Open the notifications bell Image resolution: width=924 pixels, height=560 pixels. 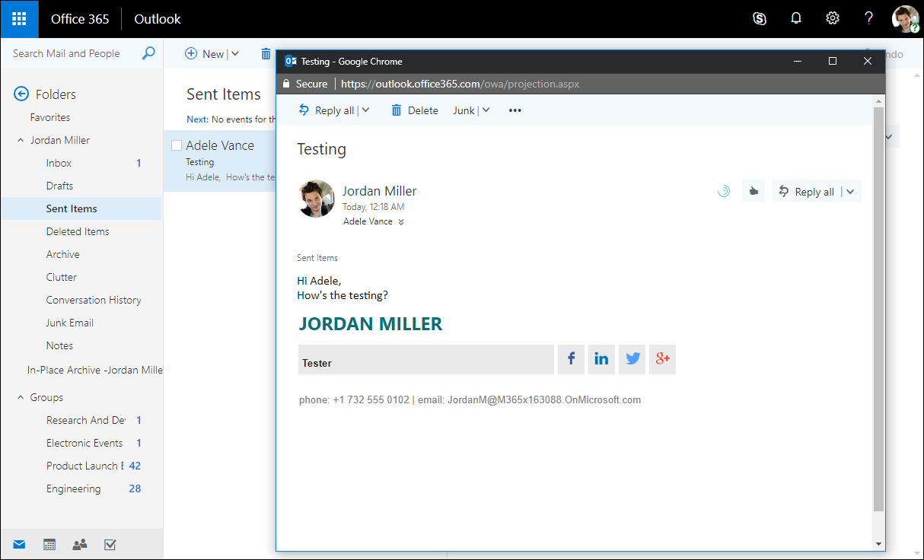(796, 19)
